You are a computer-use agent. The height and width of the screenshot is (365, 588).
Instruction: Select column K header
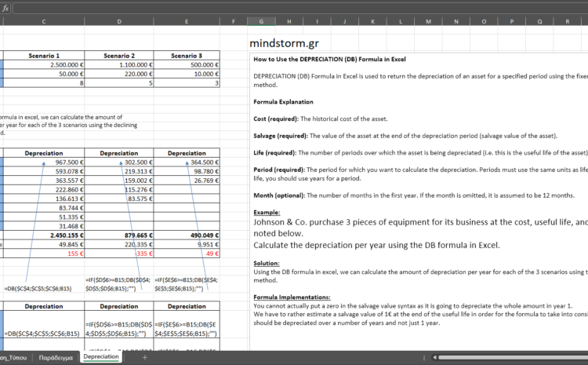[372, 21]
